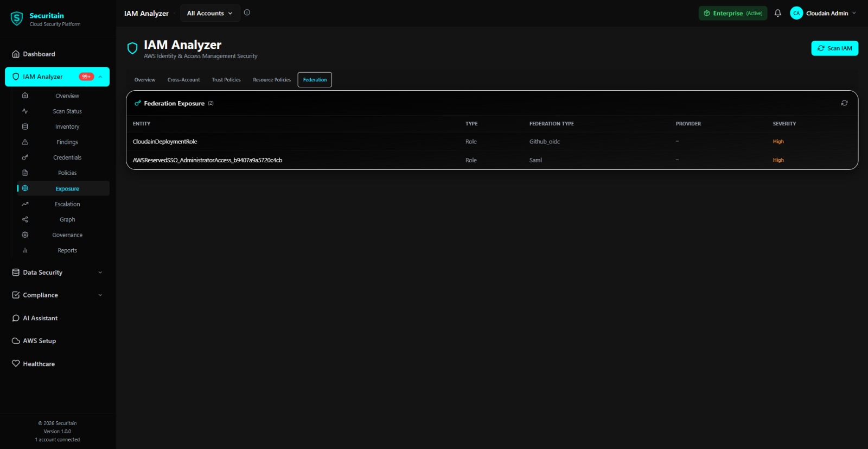Switch to the Trust Policies tab

tap(226, 80)
